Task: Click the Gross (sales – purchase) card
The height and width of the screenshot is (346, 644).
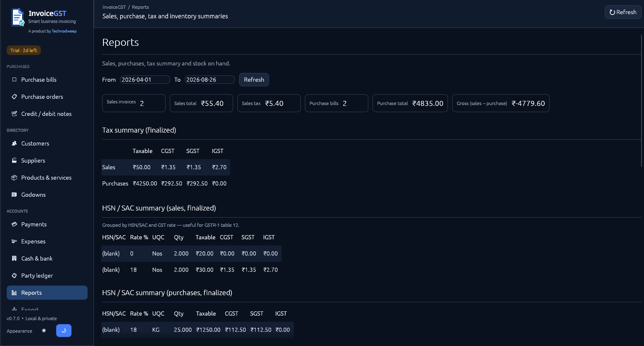Action: click(501, 103)
